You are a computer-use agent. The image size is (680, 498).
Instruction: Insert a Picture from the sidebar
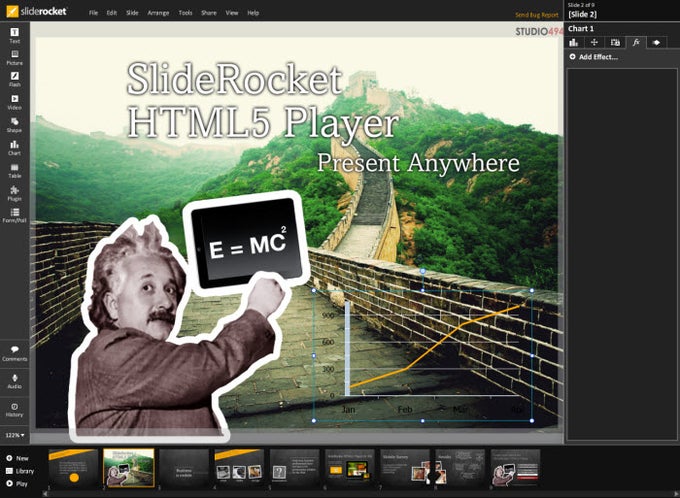14,57
